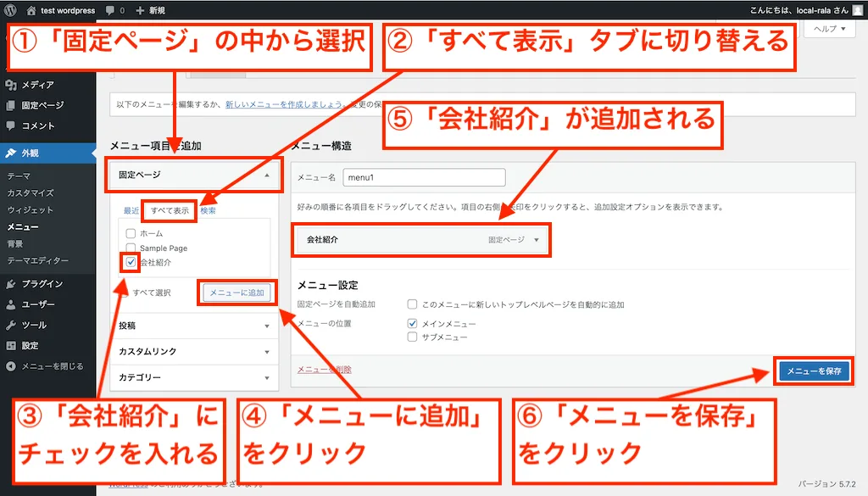Open 背景 submenu item
The image size is (868, 496).
(x=15, y=243)
